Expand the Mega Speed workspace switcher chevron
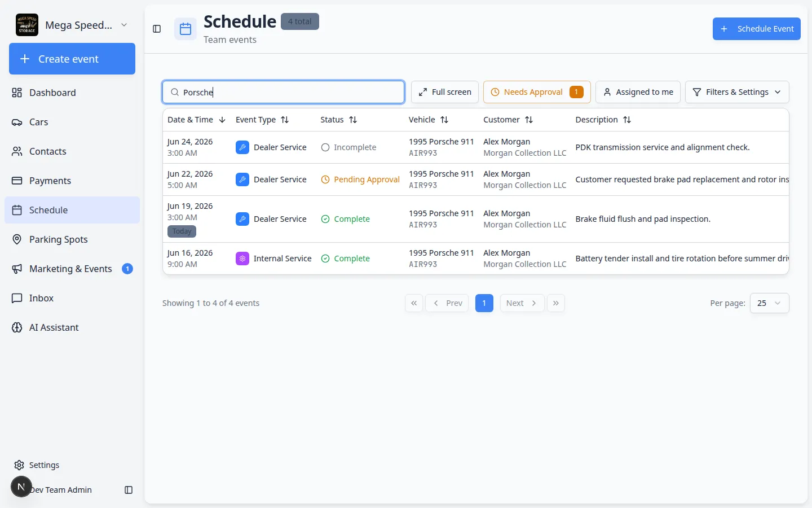Image resolution: width=812 pixels, height=508 pixels. coord(124,25)
